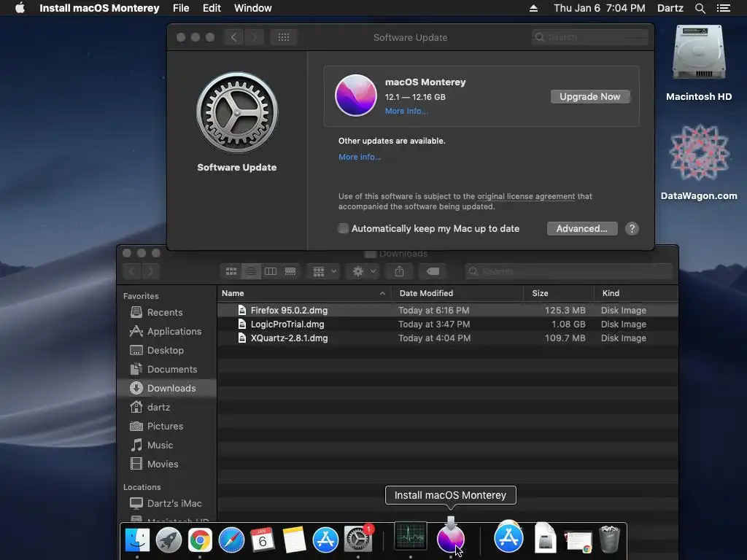Image resolution: width=747 pixels, height=560 pixels.
Task: Click Finder share button
Action: tap(399, 271)
